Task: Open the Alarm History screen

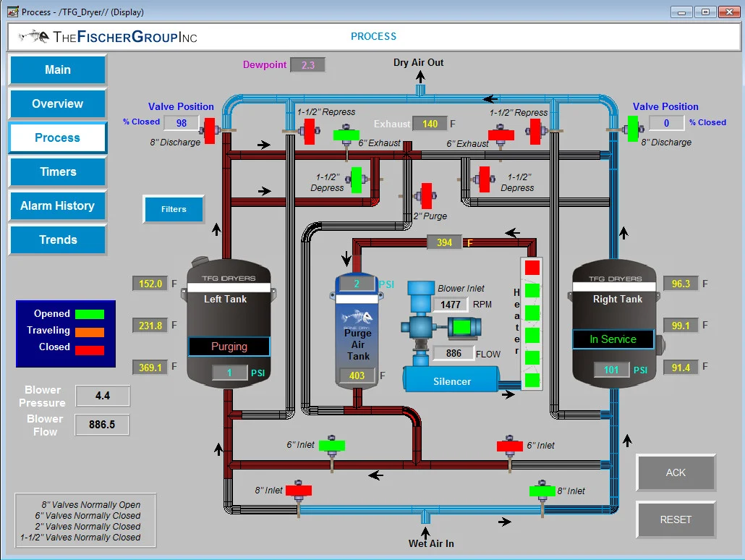Action: point(57,205)
